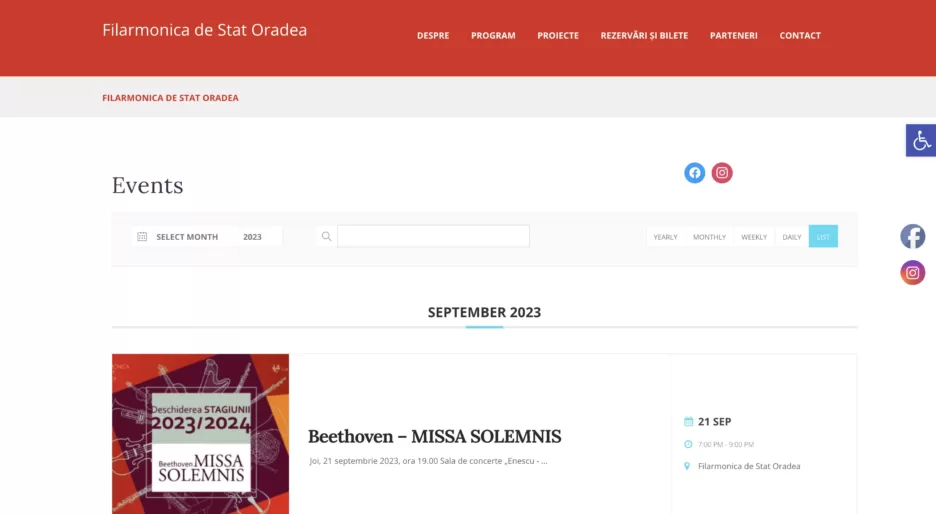Click into the event search field
The width and height of the screenshot is (936, 514).
[x=433, y=236]
